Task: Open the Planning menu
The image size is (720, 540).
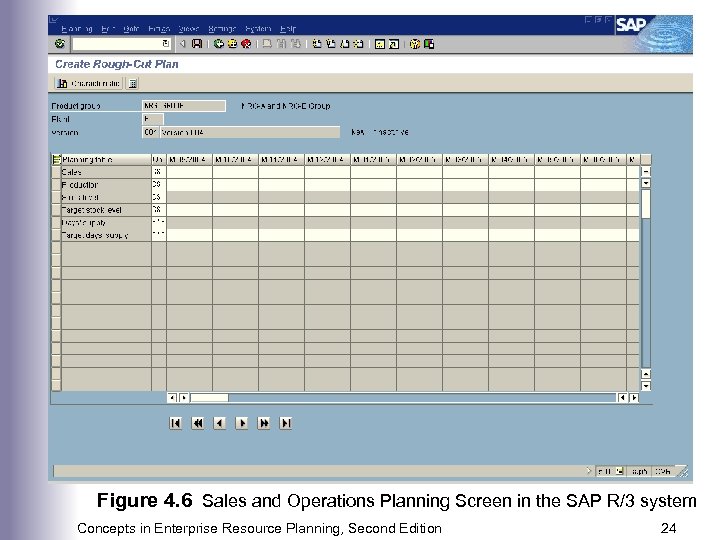Action: click(77, 29)
